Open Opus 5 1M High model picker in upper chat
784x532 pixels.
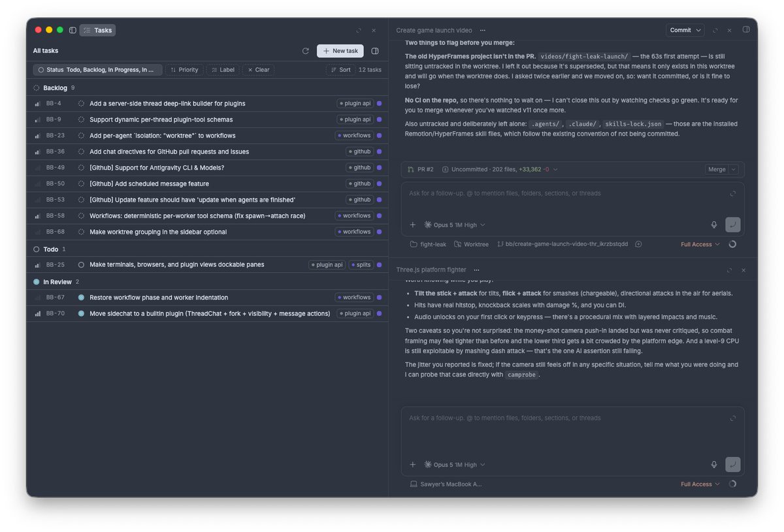click(x=455, y=225)
